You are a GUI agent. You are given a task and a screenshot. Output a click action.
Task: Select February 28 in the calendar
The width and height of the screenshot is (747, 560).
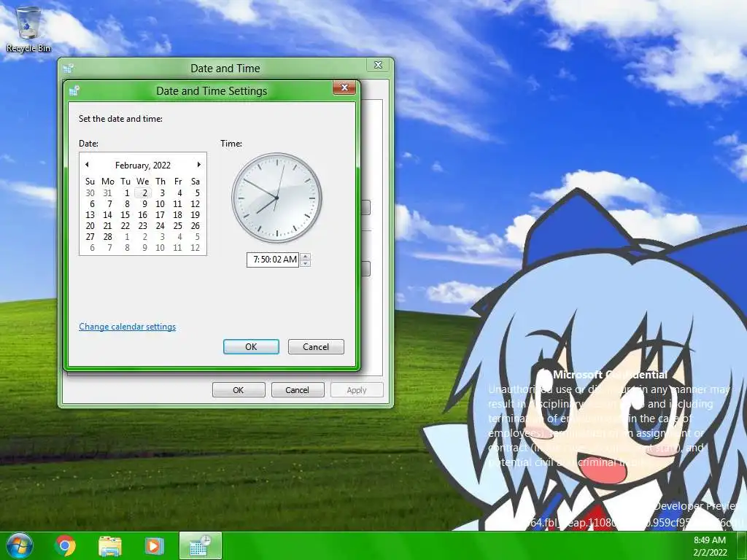pyautogui.click(x=108, y=237)
